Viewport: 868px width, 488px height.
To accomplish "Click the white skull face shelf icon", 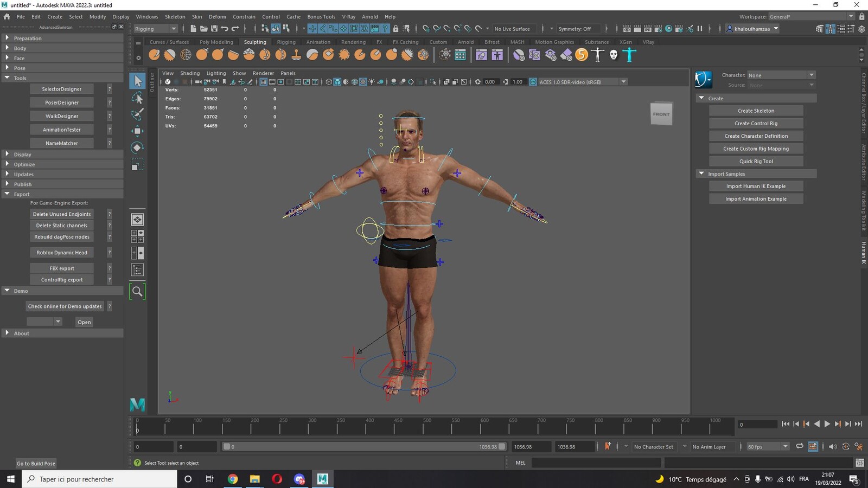I will point(614,55).
